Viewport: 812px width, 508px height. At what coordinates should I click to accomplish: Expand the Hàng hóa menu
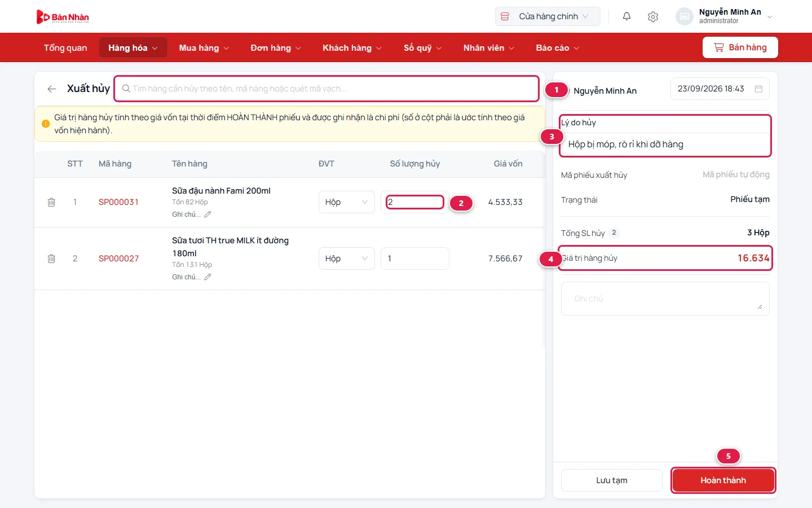point(133,48)
